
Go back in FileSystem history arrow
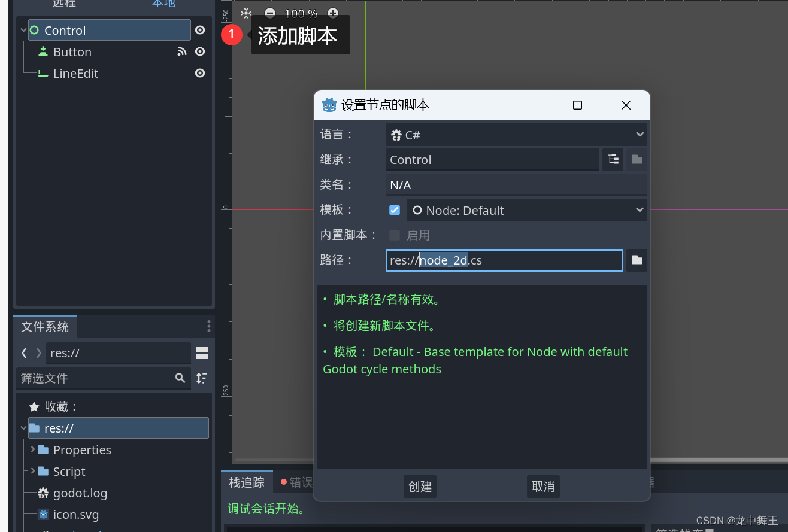(x=24, y=353)
